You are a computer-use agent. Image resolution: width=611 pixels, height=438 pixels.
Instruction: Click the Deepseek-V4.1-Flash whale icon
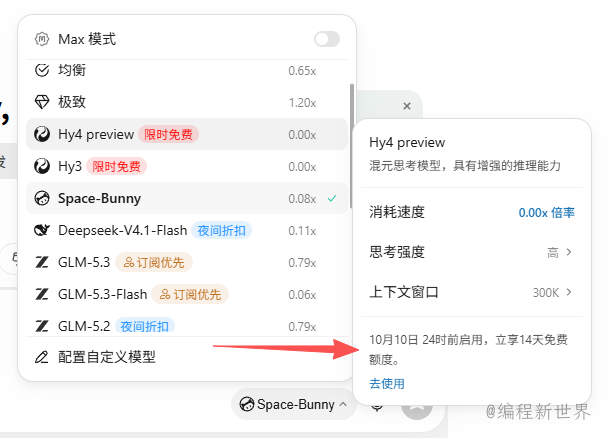pos(42,230)
